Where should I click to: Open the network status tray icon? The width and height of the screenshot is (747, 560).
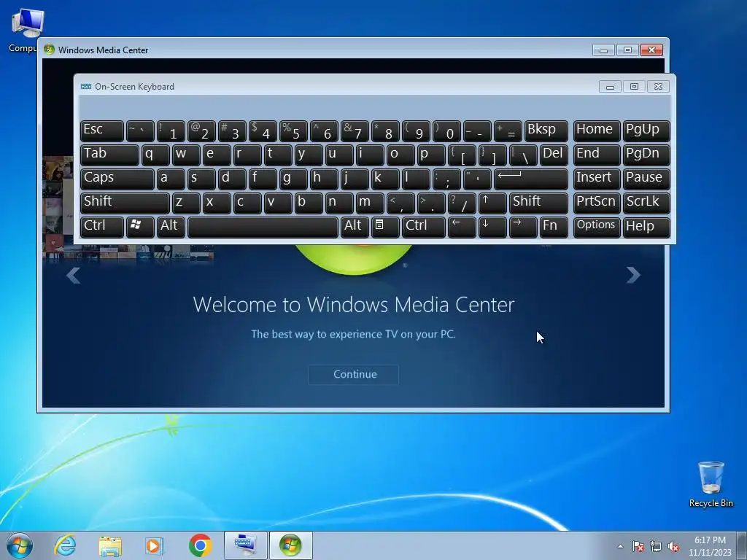pos(656,546)
